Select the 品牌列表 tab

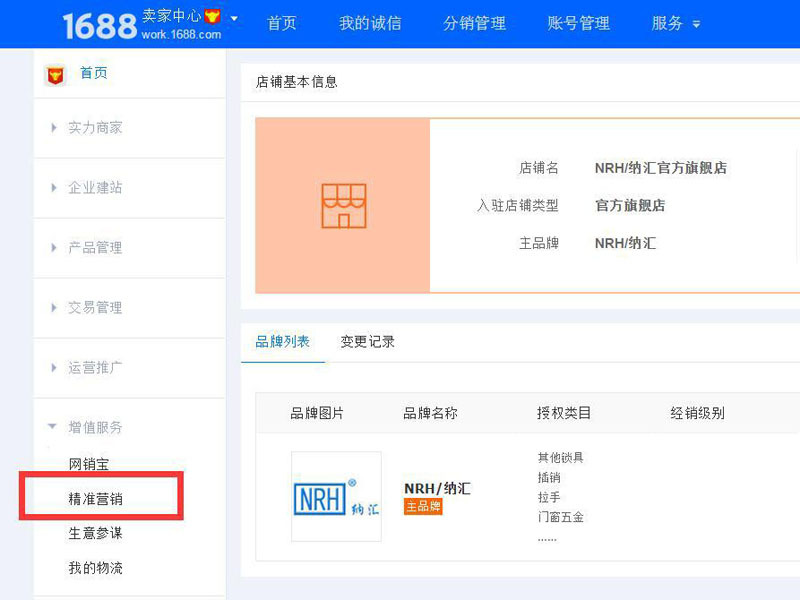(283, 342)
